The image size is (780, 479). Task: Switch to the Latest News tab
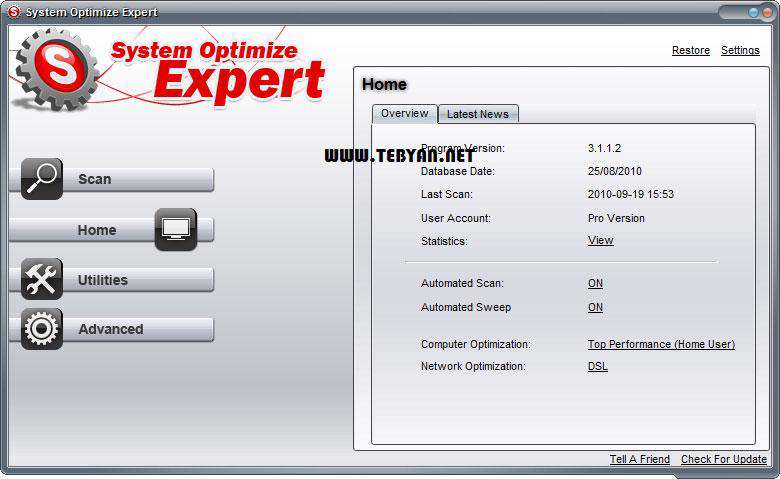click(478, 114)
